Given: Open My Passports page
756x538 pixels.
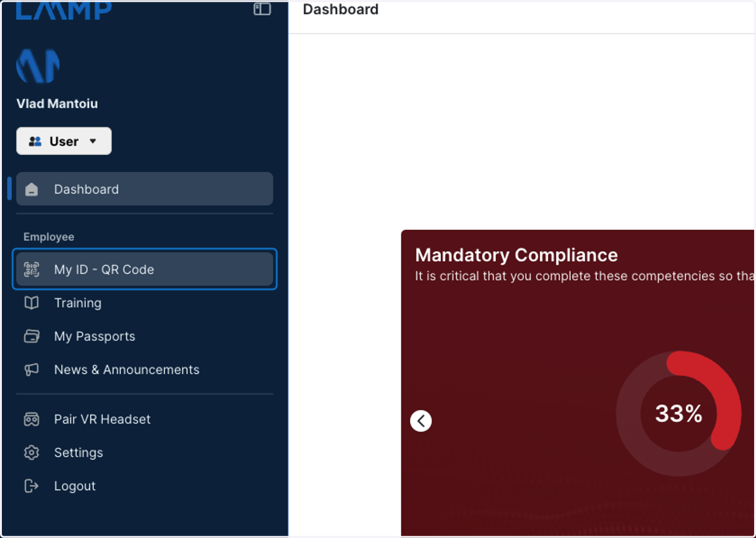Looking at the screenshot, I should (x=144, y=336).
